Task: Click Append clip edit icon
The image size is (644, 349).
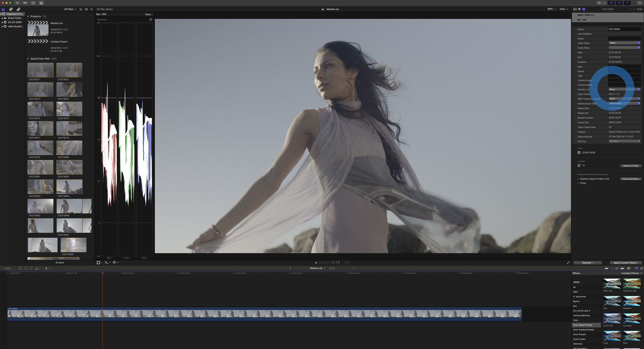Action: point(31,268)
